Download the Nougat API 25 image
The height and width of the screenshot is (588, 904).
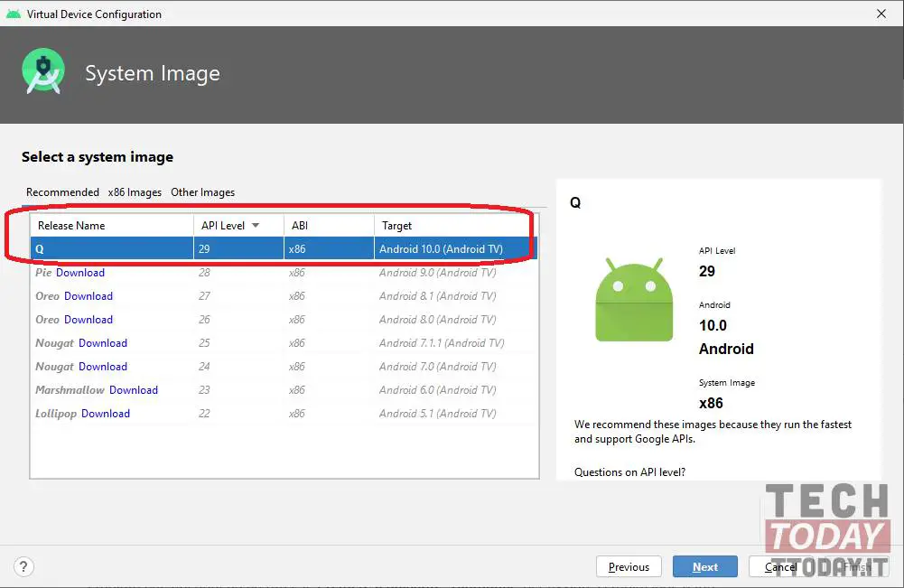click(103, 343)
